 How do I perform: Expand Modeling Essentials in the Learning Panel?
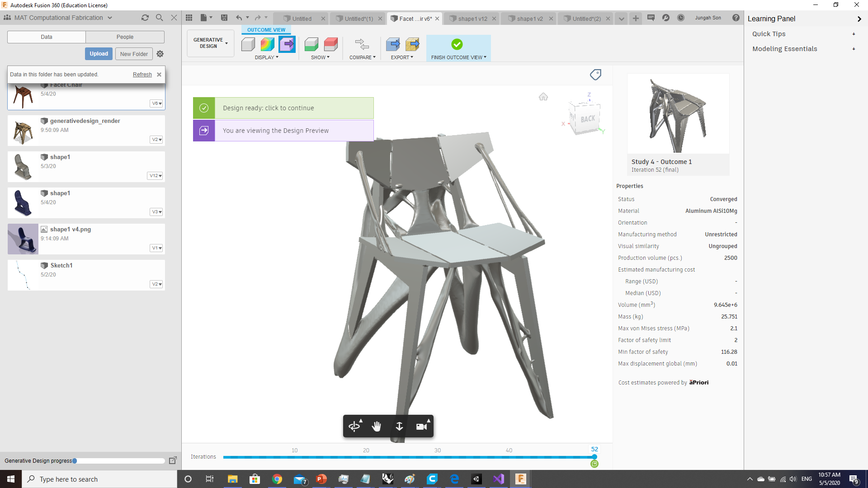[x=854, y=49]
